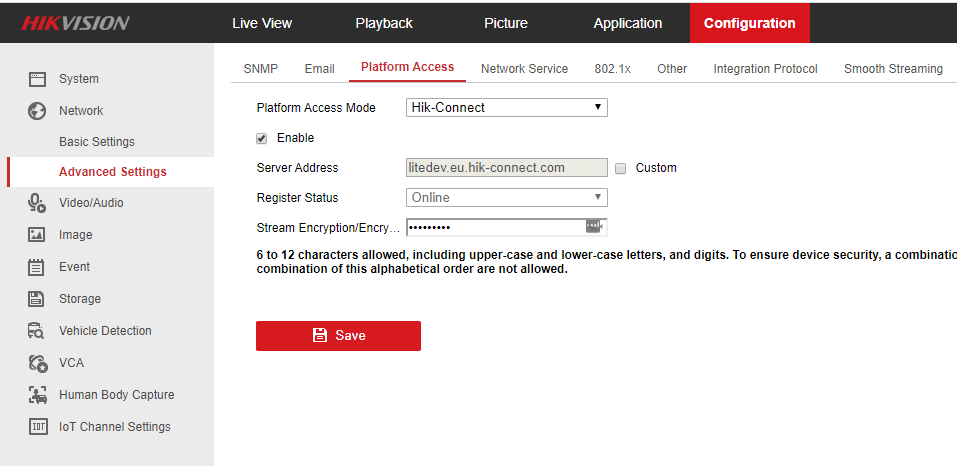Open the Platform Access Mode dropdown
Image resolution: width=957 pixels, height=466 pixels.
pyautogui.click(x=507, y=108)
